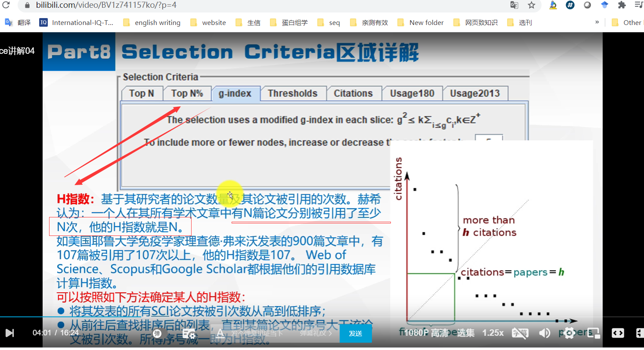Open the 'english writing' bookmark folder
The height and width of the screenshot is (350, 644).
point(152,22)
